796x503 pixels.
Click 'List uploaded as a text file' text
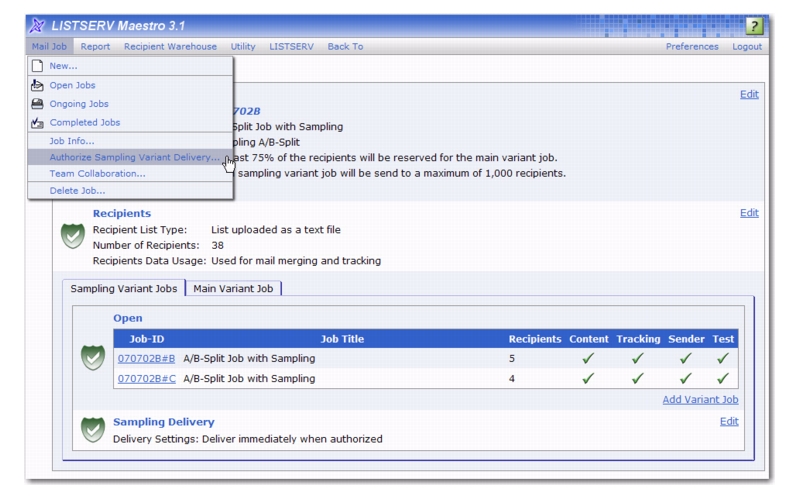pyautogui.click(x=276, y=230)
